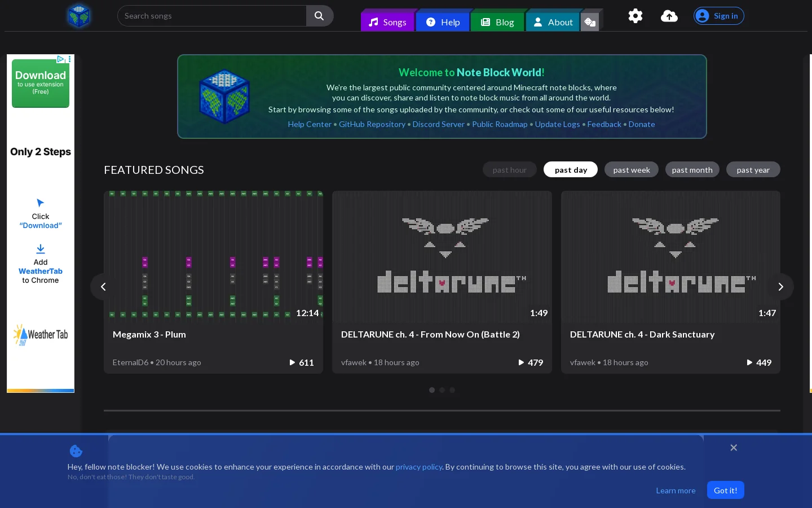
Task: Click Learn more in the cookie banner
Action: tap(676, 491)
